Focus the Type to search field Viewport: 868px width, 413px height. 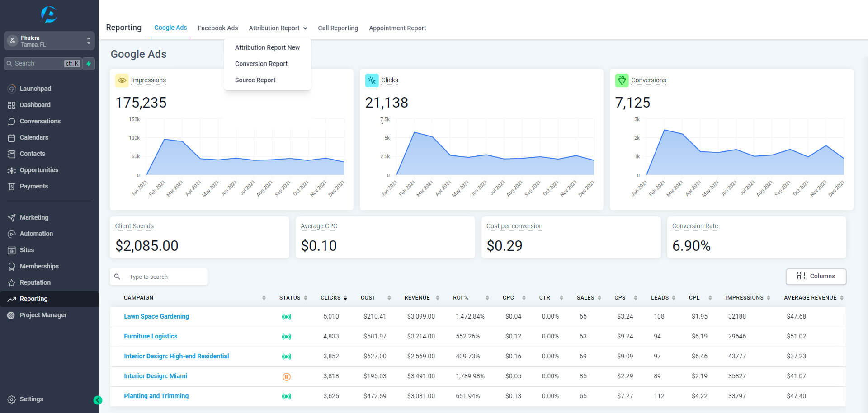pyautogui.click(x=159, y=277)
